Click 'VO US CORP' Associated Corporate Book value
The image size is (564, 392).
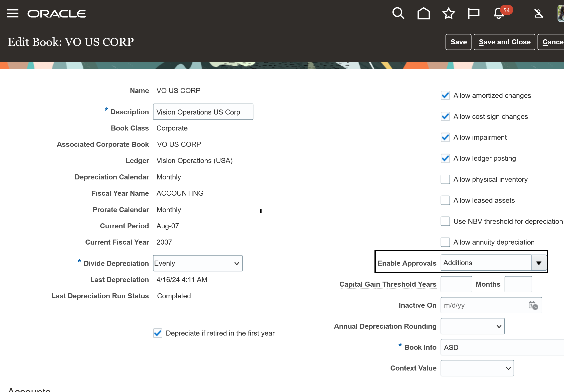click(179, 144)
